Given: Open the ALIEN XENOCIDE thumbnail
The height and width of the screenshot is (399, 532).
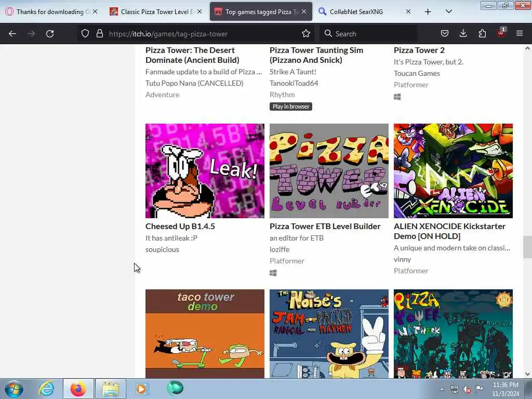Looking at the screenshot, I should (453, 170).
